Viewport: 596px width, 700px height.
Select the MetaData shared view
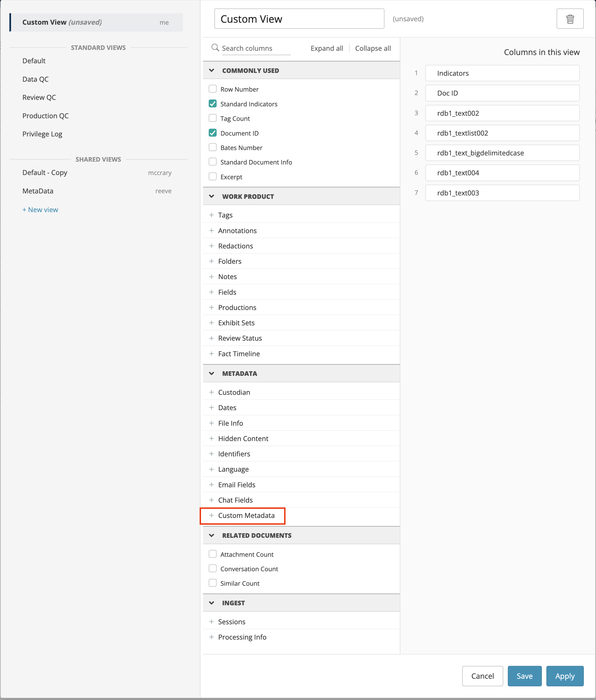(x=38, y=191)
